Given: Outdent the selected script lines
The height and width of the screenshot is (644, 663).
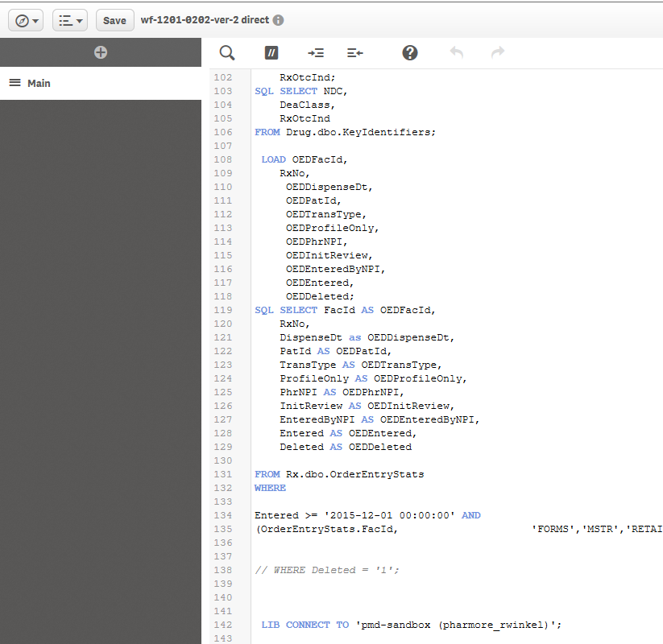Looking at the screenshot, I should (355, 52).
